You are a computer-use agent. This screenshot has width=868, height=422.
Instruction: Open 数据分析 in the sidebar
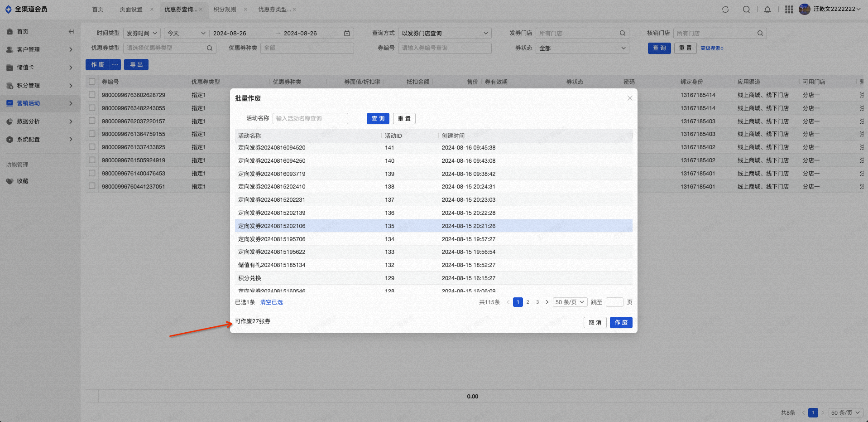40,121
